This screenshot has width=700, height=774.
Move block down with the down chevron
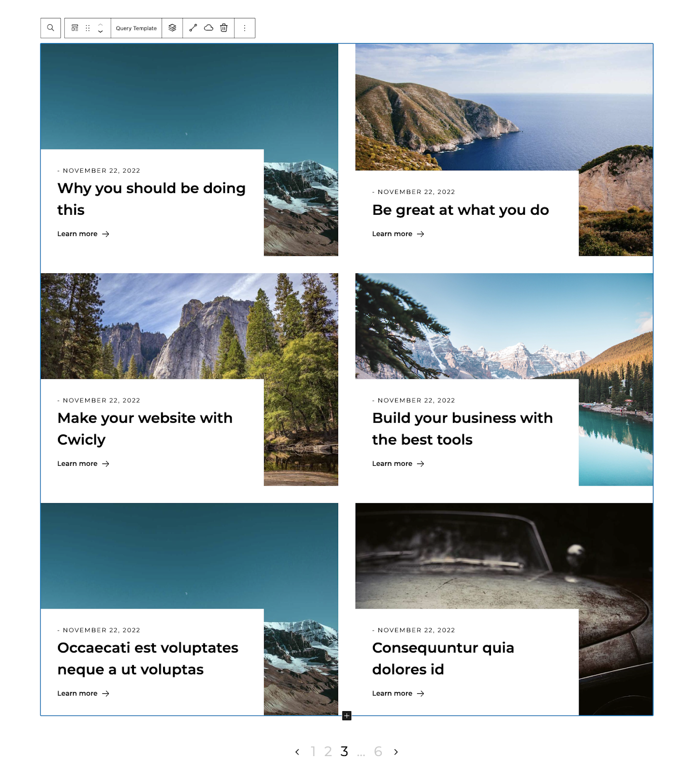pos(100,31)
